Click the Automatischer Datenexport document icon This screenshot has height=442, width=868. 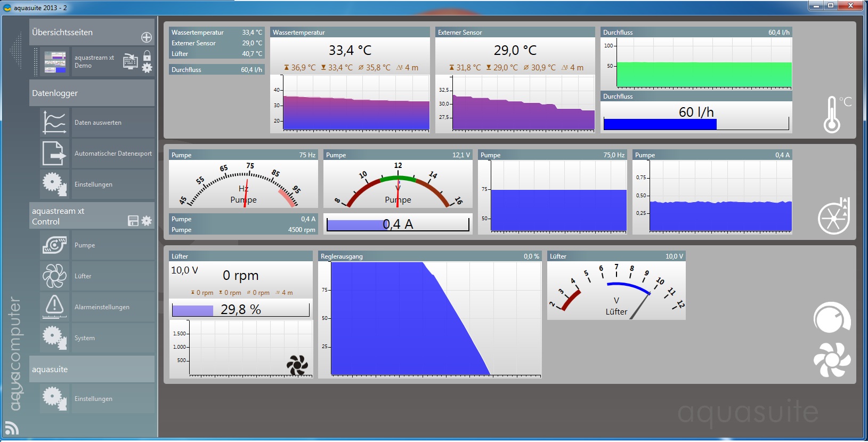coord(54,154)
